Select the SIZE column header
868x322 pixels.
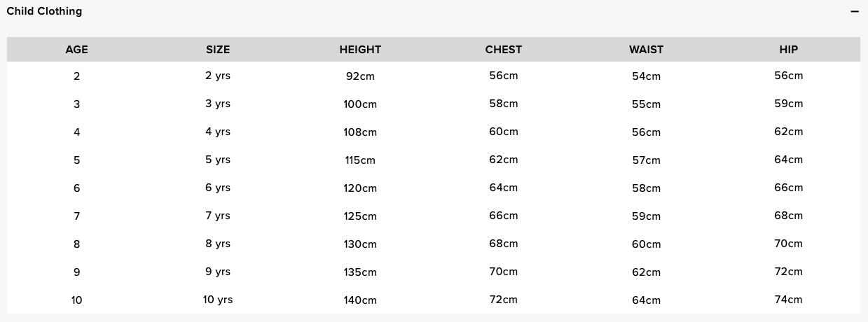(218, 50)
